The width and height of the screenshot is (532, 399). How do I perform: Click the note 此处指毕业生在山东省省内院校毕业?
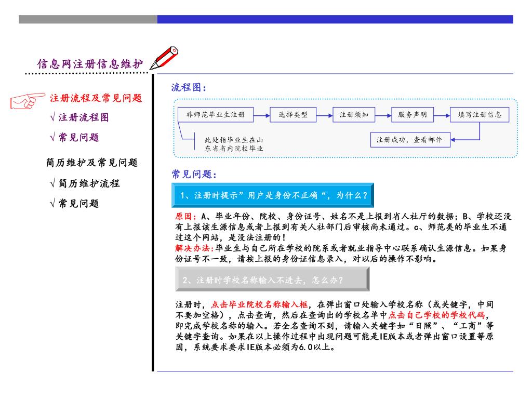pos(234,144)
